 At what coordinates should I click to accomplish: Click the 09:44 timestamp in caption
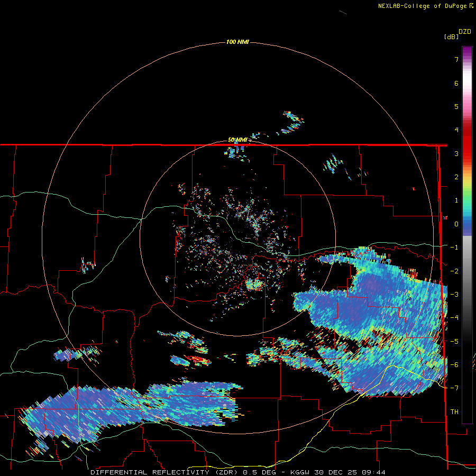click(x=374, y=472)
